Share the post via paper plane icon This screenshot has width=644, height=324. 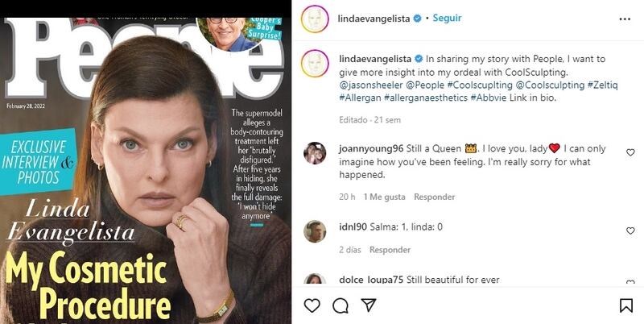[369, 305]
